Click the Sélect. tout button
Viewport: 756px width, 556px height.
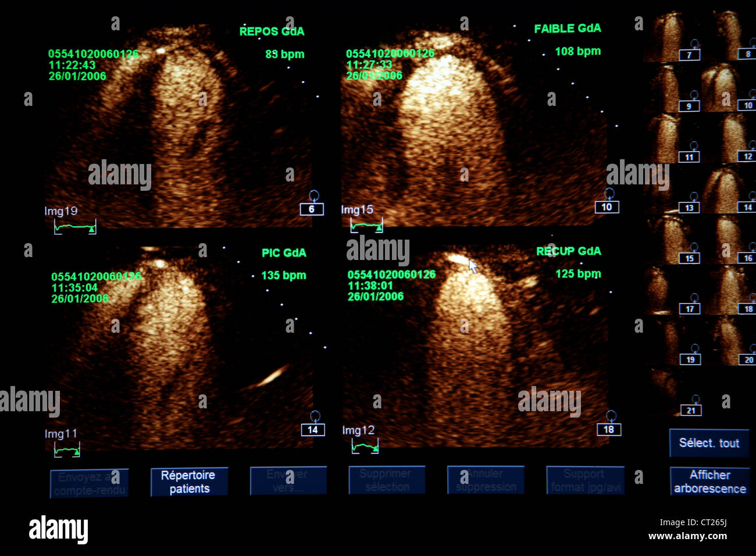pyautogui.click(x=709, y=443)
